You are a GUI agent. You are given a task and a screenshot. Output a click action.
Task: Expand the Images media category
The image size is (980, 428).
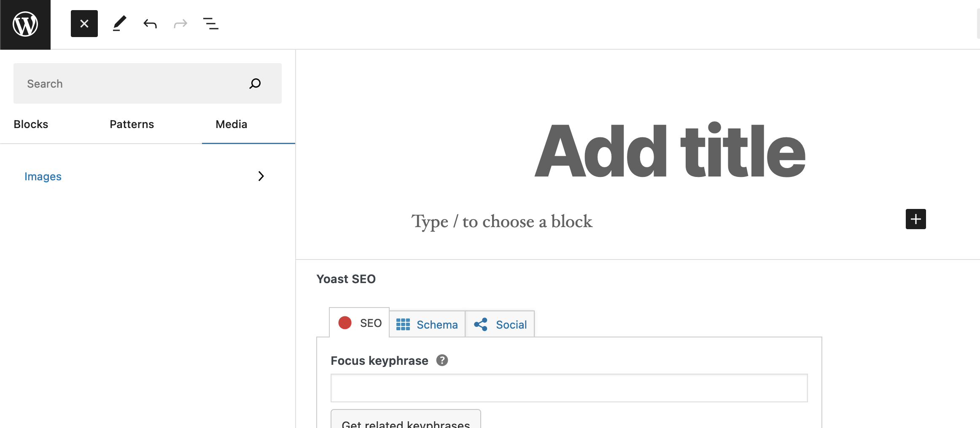261,176
